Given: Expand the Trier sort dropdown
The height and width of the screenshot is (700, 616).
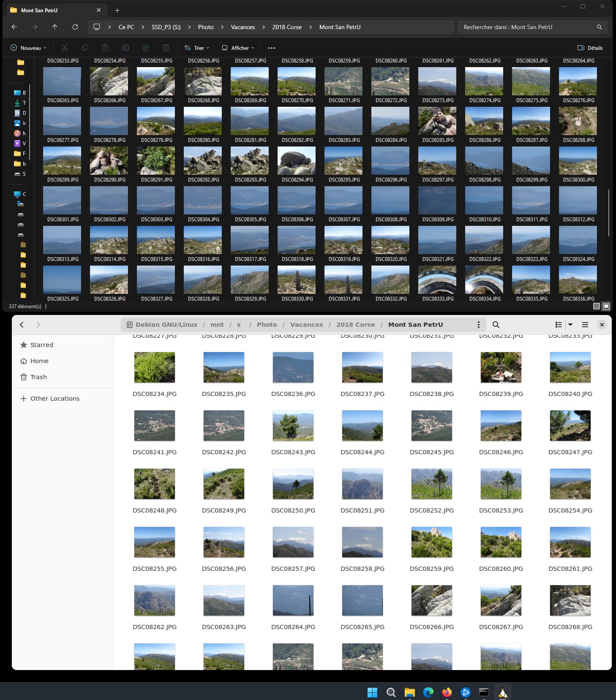Looking at the screenshot, I should (197, 48).
